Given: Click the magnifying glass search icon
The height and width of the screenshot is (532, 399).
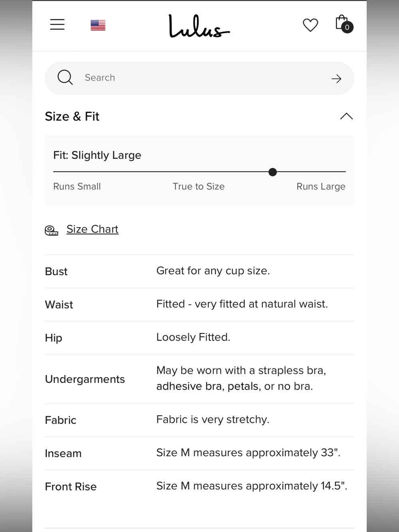Looking at the screenshot, I should pos(65,77).
